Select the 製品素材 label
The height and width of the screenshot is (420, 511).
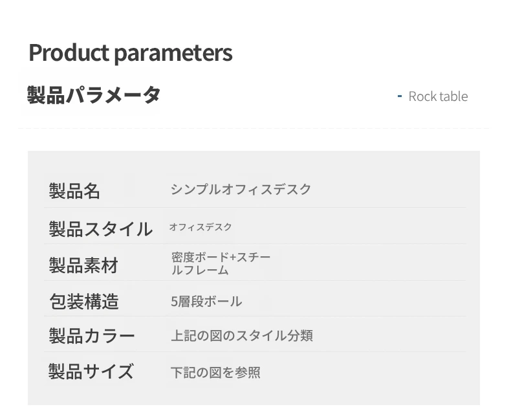pyautogui.click(x=83, y=265)
